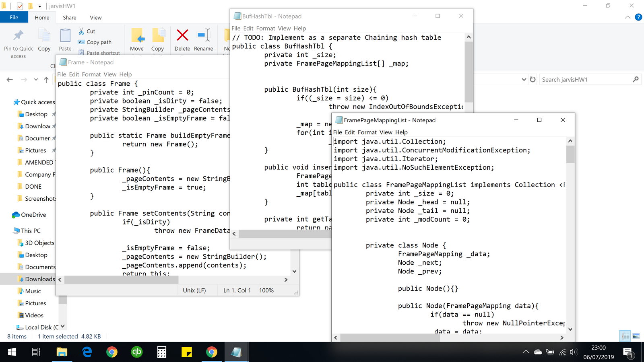This screenshot has height=362, width=644.
Task: Show hidden icons in the system tray
Action: 526,352
